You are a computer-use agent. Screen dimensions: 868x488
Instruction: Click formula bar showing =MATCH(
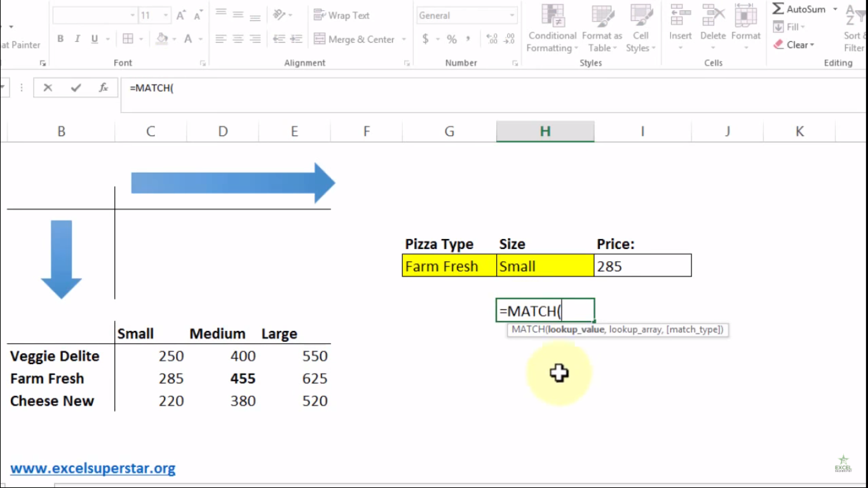494,95
